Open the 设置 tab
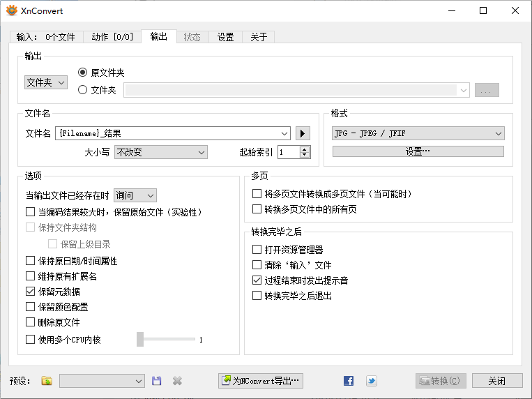 click(226, 37)
